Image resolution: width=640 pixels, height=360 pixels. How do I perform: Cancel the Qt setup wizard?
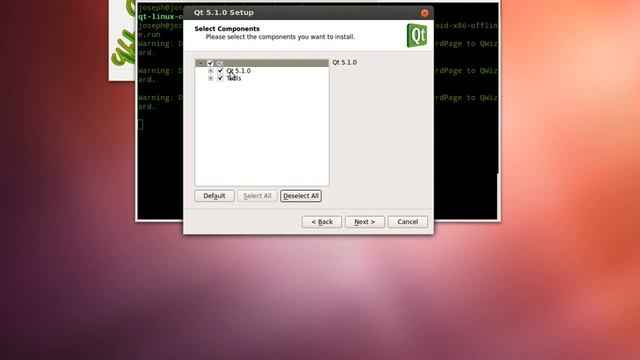pos(408,222)
